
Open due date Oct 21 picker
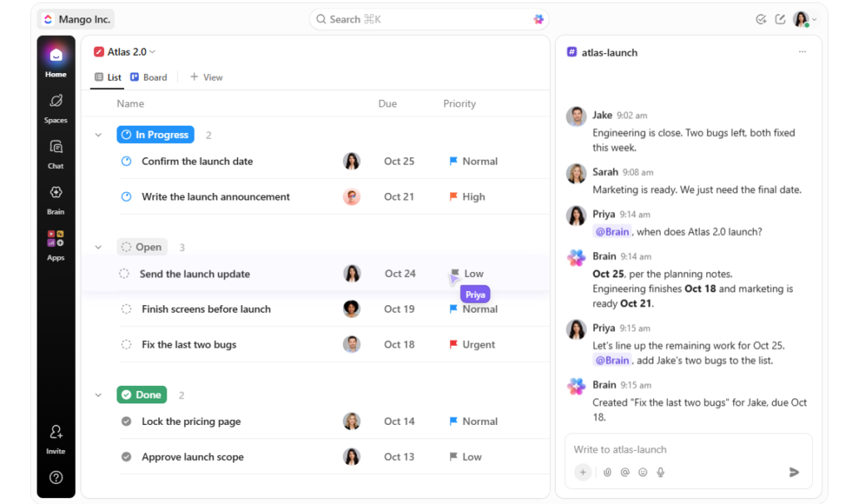tap(399, 196)
